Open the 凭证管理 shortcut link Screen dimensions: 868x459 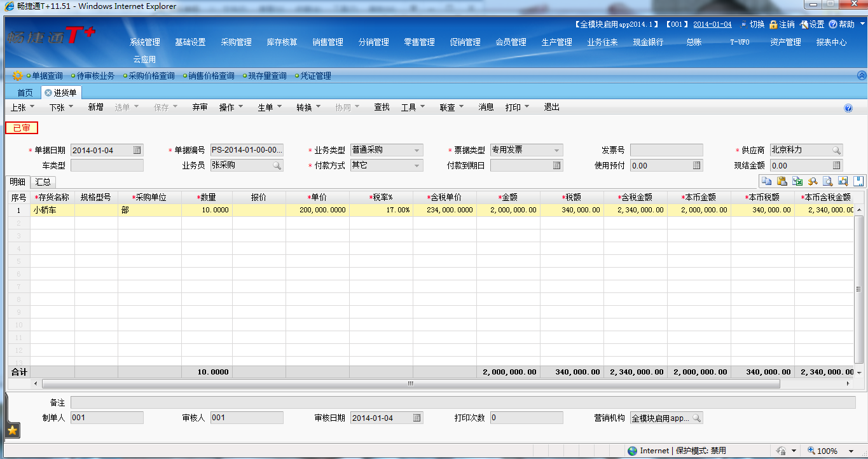point(315,76)
